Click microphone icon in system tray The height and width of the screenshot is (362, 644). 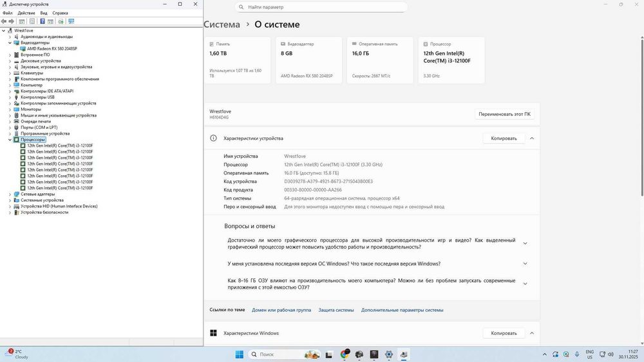[x=577, y=354]
